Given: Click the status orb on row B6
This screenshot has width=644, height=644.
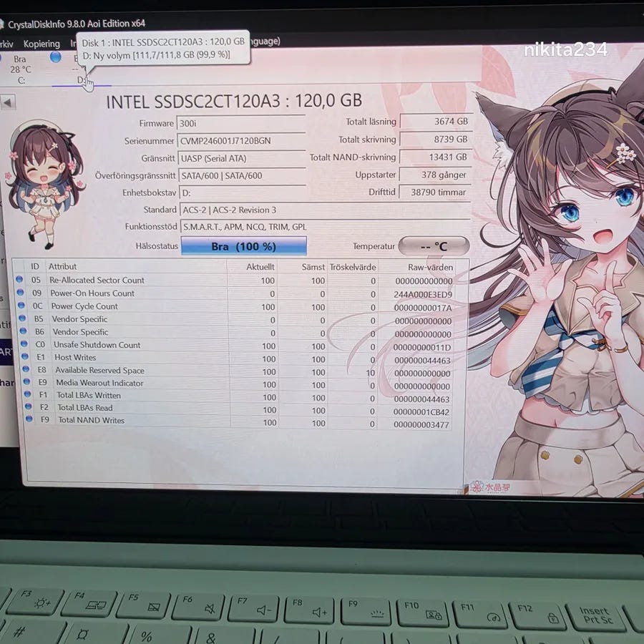Looking at the screenshot, I should pyautogui.click(x=24, y=331).
